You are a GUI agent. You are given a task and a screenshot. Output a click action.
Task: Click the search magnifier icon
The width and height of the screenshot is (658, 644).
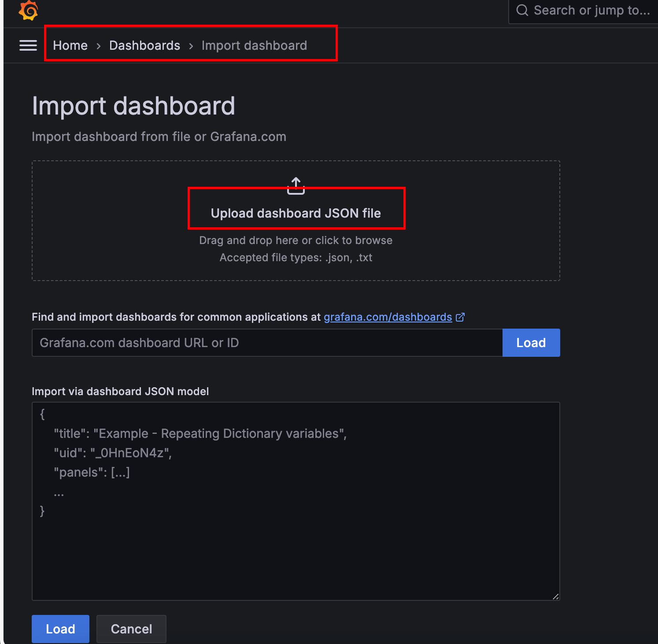(x=522, y=10)
